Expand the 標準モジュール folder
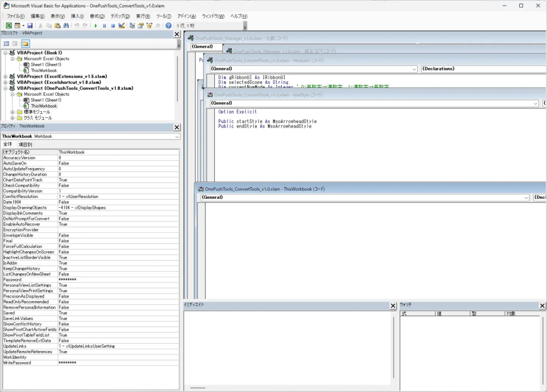The width and height of the screenshot is (547, 392). click(x=13, y=112)
